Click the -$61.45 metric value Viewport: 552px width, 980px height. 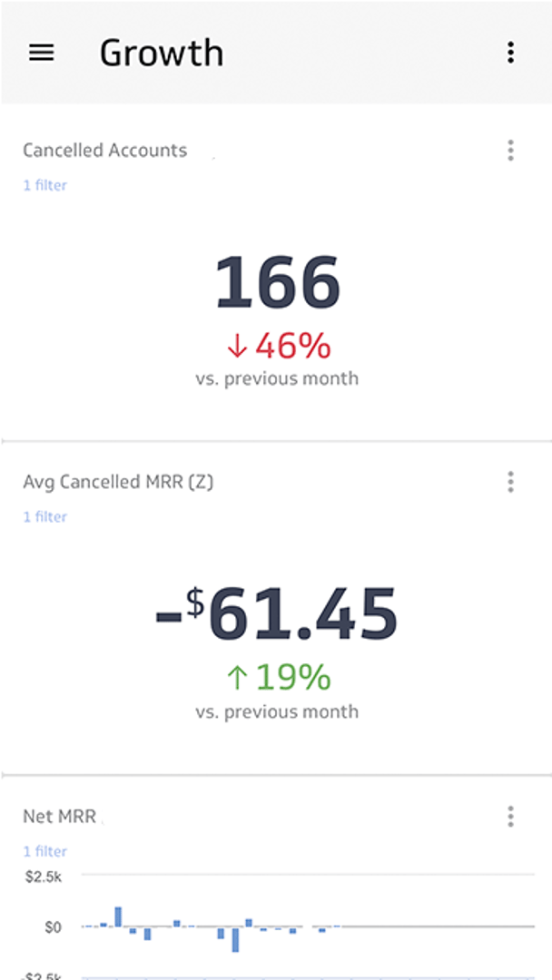276,613
